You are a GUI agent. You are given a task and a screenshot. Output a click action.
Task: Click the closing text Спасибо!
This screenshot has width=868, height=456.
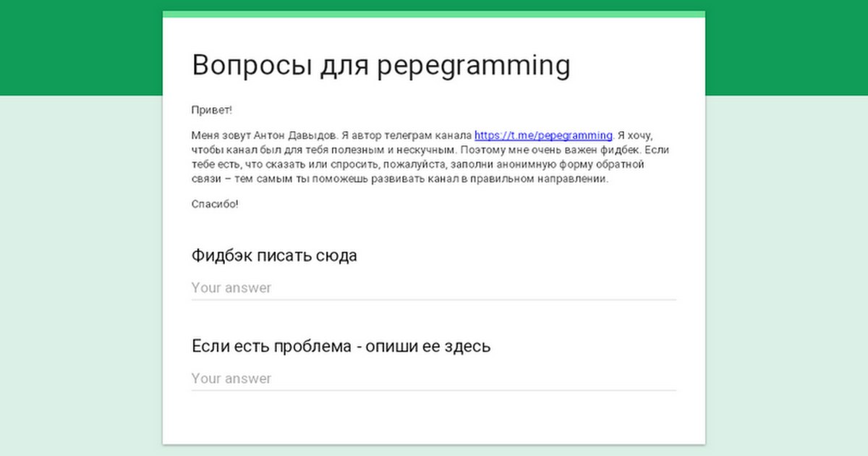coord(215,203)
